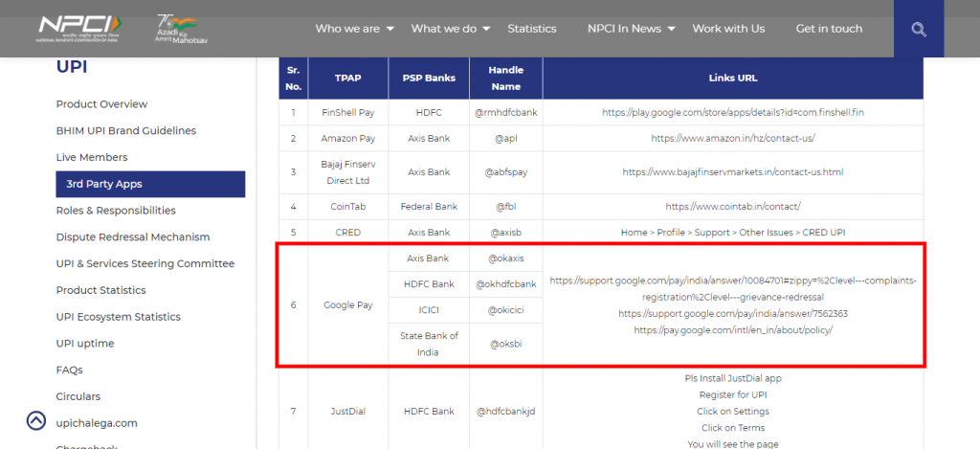Click the FinShell Pay TPAP cell
The width and height of the screenshot is (980, 449).
[348, 113]
